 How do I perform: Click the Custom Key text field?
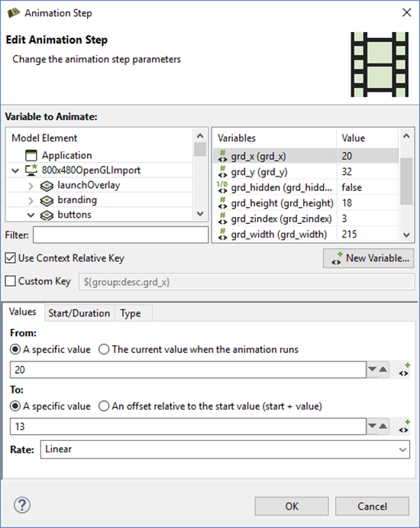247,282
